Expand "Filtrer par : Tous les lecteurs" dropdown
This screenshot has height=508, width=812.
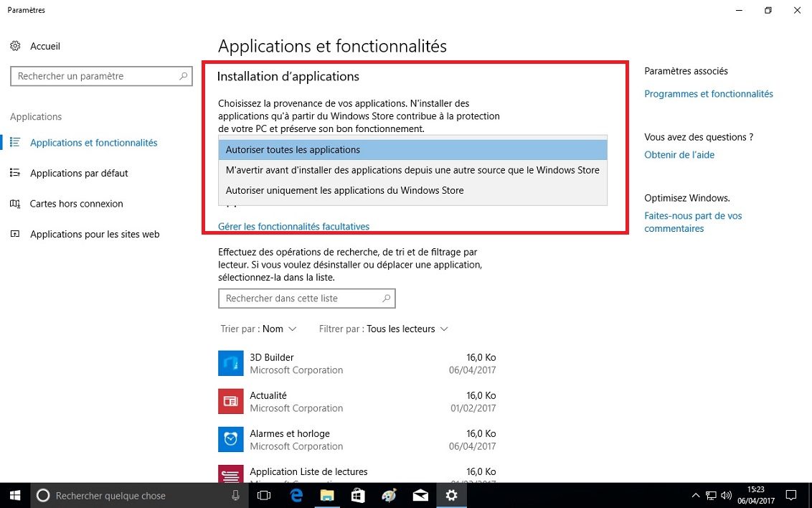384,329
